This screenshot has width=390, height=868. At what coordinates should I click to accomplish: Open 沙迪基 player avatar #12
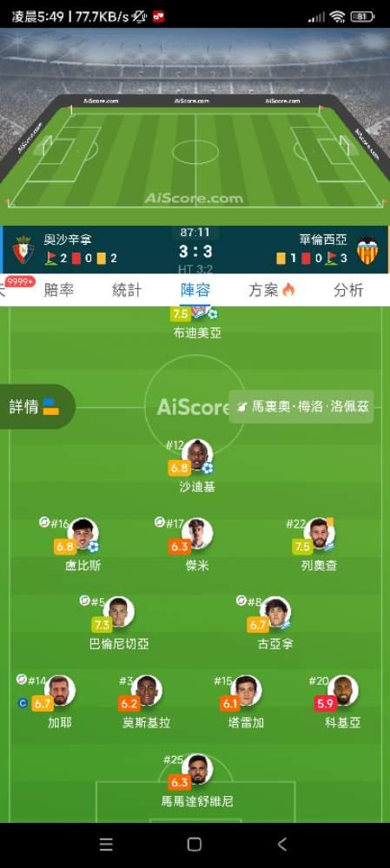[x=197, y=454]
